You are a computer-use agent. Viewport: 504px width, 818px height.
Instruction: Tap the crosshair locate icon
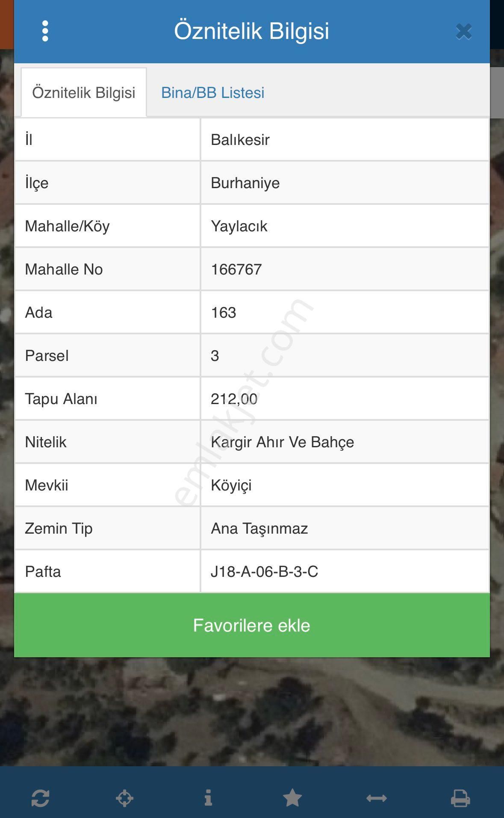point(124,798)
